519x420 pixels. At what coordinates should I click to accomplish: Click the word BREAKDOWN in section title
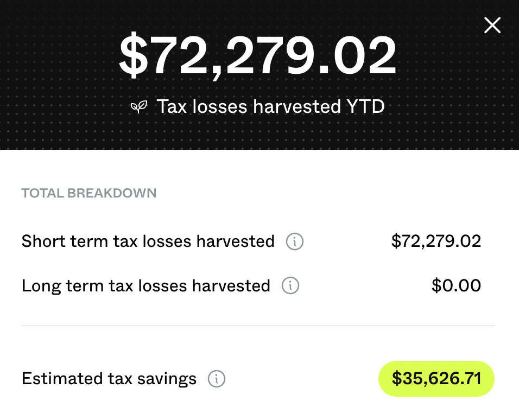pyautogui.click(x=112, y=193)
